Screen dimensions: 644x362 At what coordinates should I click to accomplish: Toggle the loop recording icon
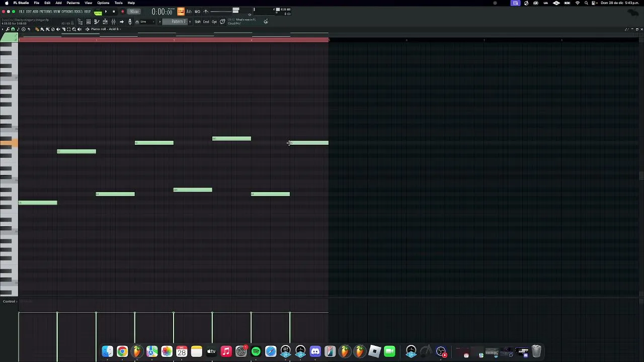(197, 11)
